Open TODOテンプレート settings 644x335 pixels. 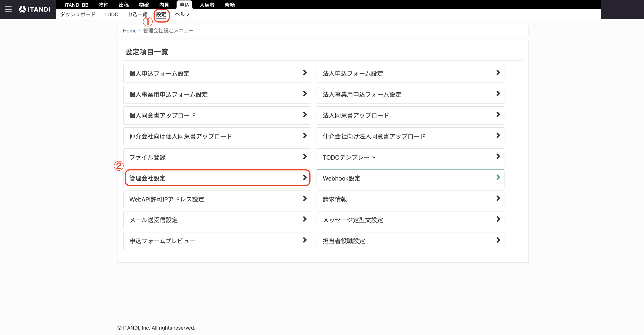click(x=410, y=157)
